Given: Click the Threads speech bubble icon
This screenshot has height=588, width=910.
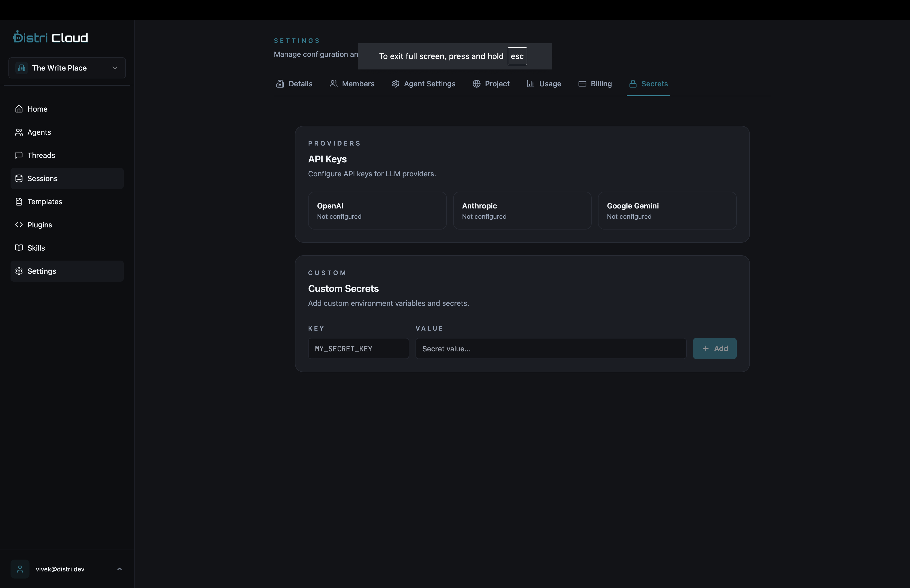Looking at the screenshot, I should point(19,155).
